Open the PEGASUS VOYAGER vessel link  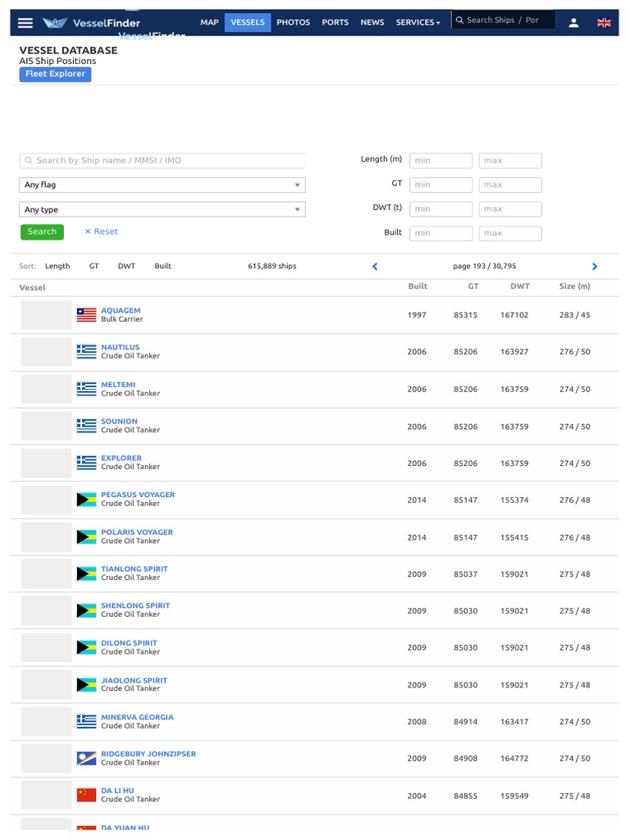[x=138, y=495]
